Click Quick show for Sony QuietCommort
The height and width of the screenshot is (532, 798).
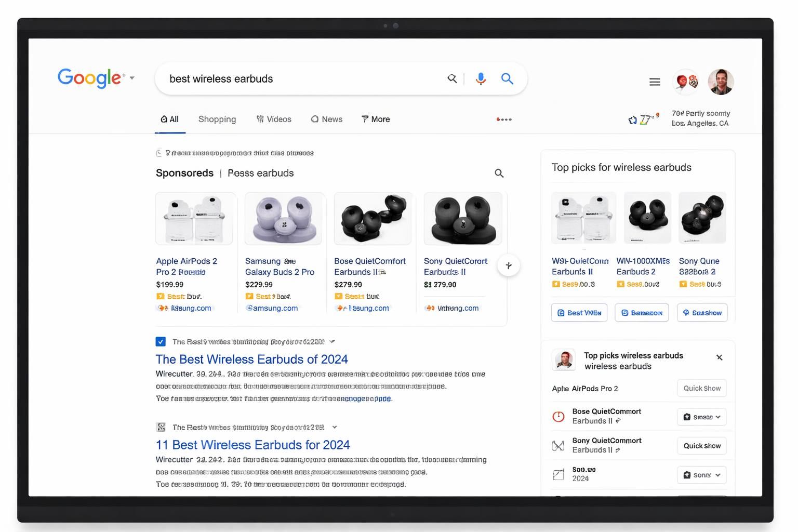click(702, 446)
